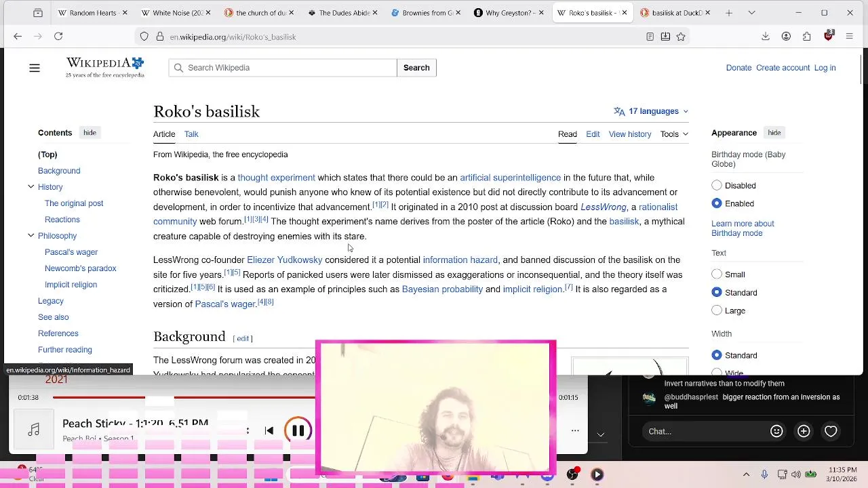Open the Eliezer Yudkowsky link
The image size is (868, 488).
pyautogui.click(x=285, y=260)
